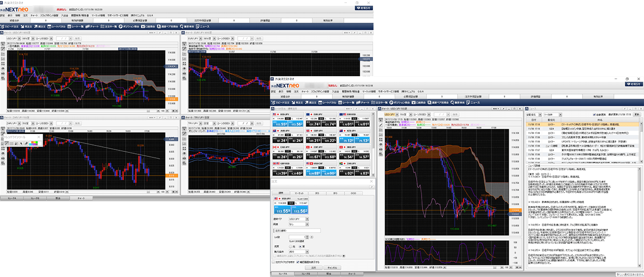This screenshot has height=277, width=644.
Task: Toggle 自動更新 checkbox in the news panel
Action: point(594,115)
